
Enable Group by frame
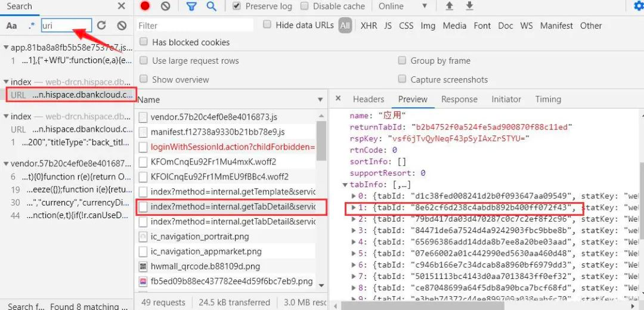[402, 61]
